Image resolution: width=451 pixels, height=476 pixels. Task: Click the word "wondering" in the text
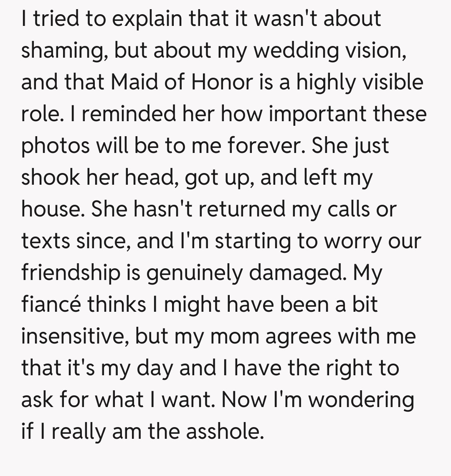[361, 400]
